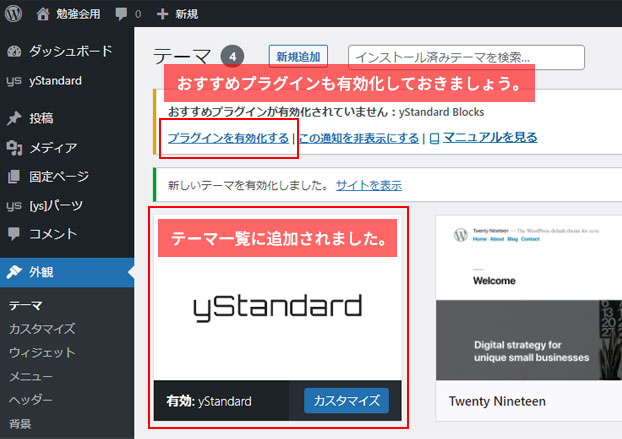The image size is (622, 439).
Task: Select the テーマ submenu item
Action: (x=25, y=305)
